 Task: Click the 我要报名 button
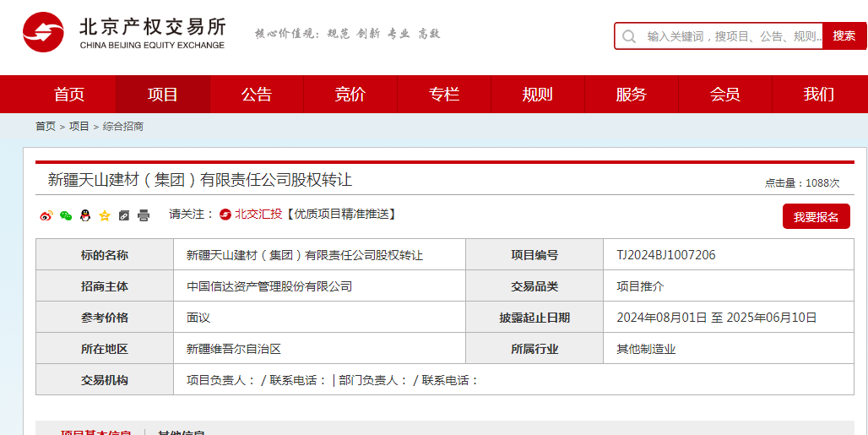click(x=816, y=216)
